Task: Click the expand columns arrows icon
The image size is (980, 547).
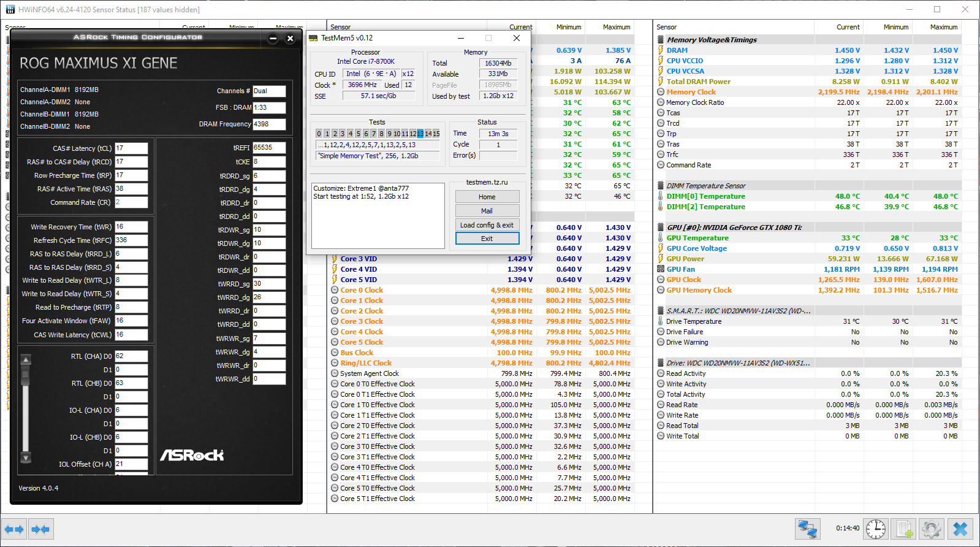Action: pyautogui.click(x=14, y=529)
